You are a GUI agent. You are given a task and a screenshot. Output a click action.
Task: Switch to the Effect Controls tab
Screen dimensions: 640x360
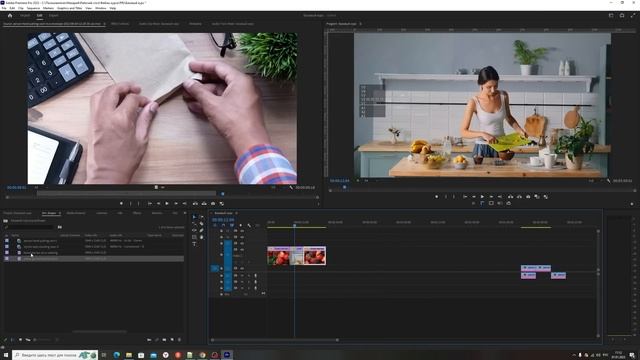pyautogui.click(x=120, y=24)
